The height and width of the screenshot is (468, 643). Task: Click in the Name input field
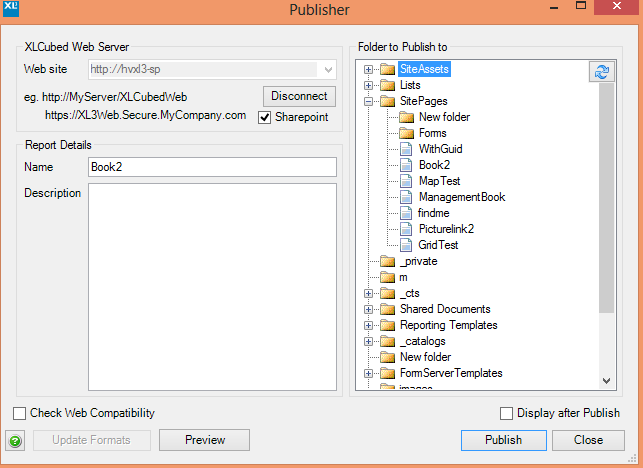coord(212,167)
